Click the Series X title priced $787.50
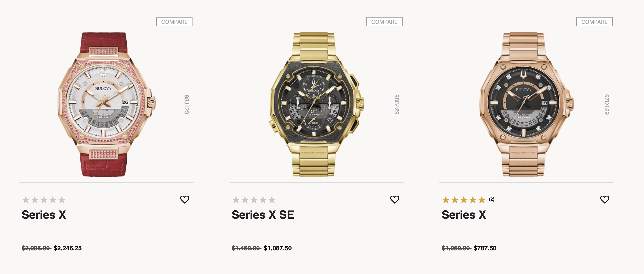 [x=464, y=215]
